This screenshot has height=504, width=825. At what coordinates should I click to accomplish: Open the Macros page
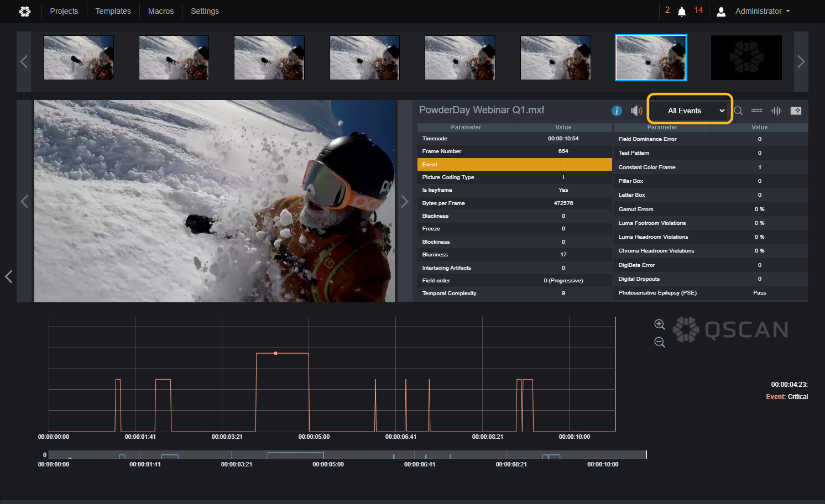coord(161,11)
